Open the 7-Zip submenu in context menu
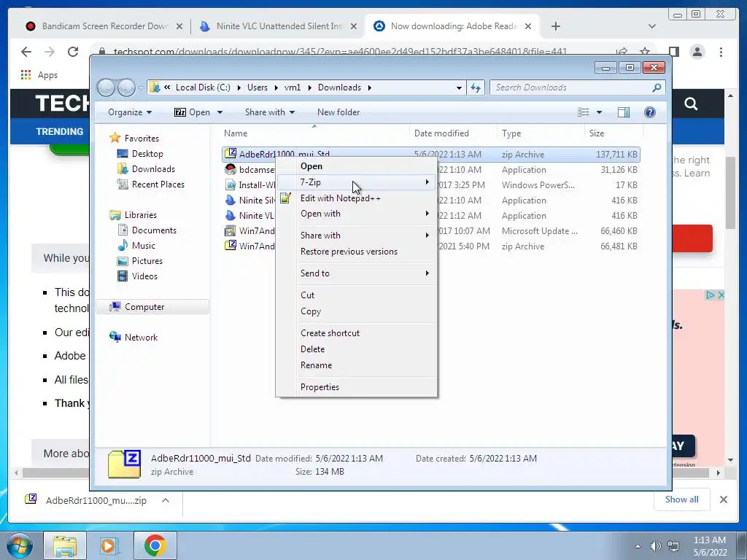747x560 pixels. pyautogui.click(x=356, y=182)
